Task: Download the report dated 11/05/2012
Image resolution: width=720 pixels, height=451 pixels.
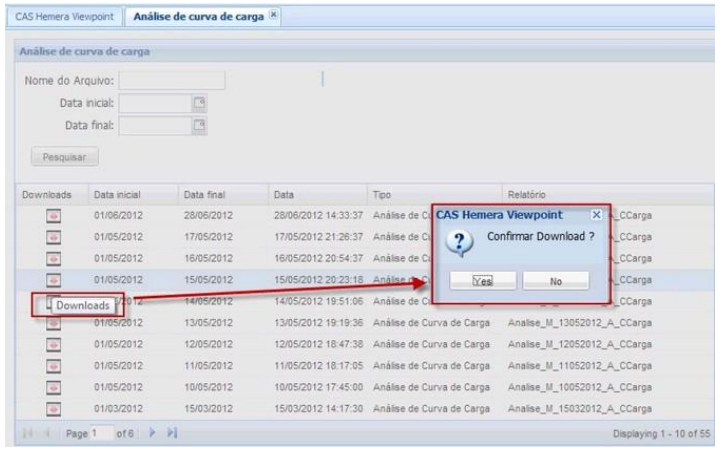Action: tap(55, 366)
